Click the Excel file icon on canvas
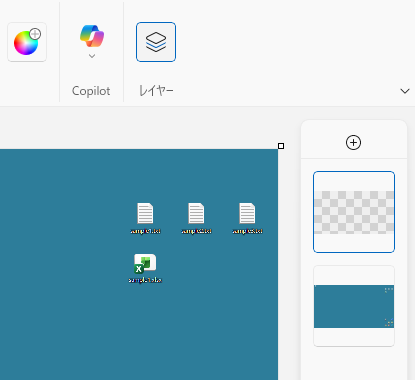Viewport: 415px width, 380px height. coord(145,264)
